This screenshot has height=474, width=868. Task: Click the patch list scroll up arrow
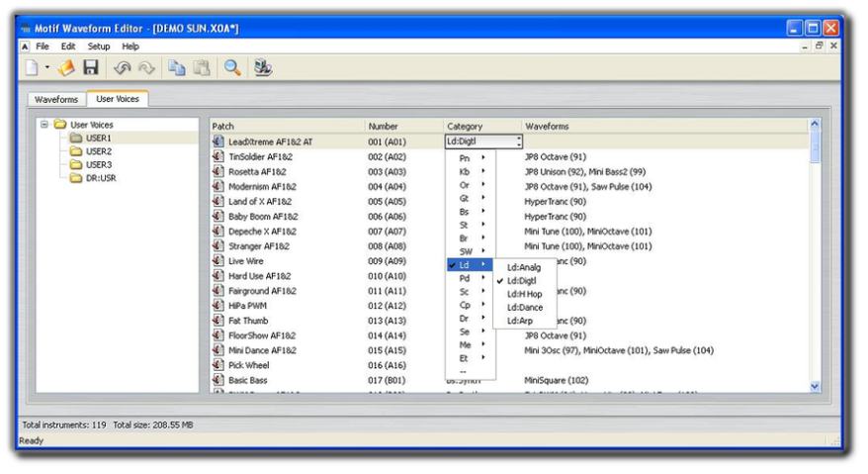815,124
